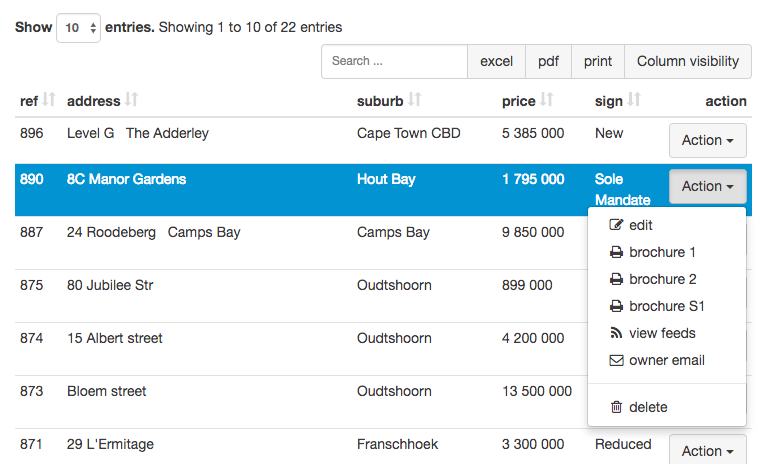This screenshot has width=763, height=464.
Task: Click the printer icon beside brochure S1
Action: (x=616, y=307)
